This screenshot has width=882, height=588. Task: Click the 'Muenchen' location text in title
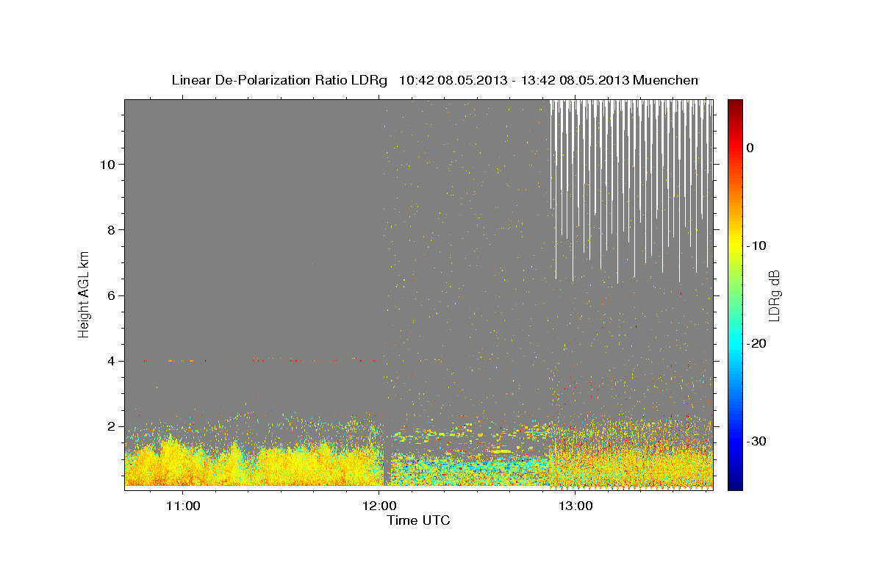(x=666, y=80)
